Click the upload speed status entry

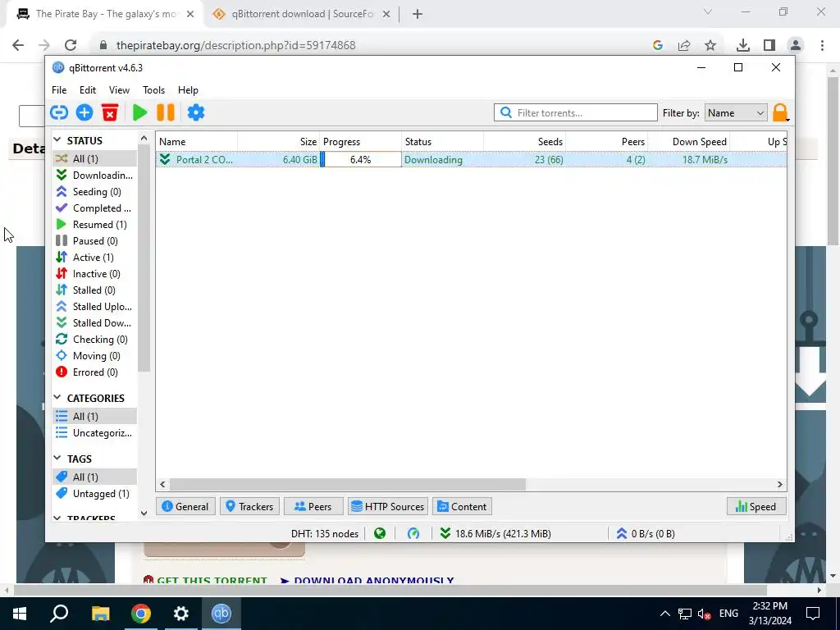(645, 533)
